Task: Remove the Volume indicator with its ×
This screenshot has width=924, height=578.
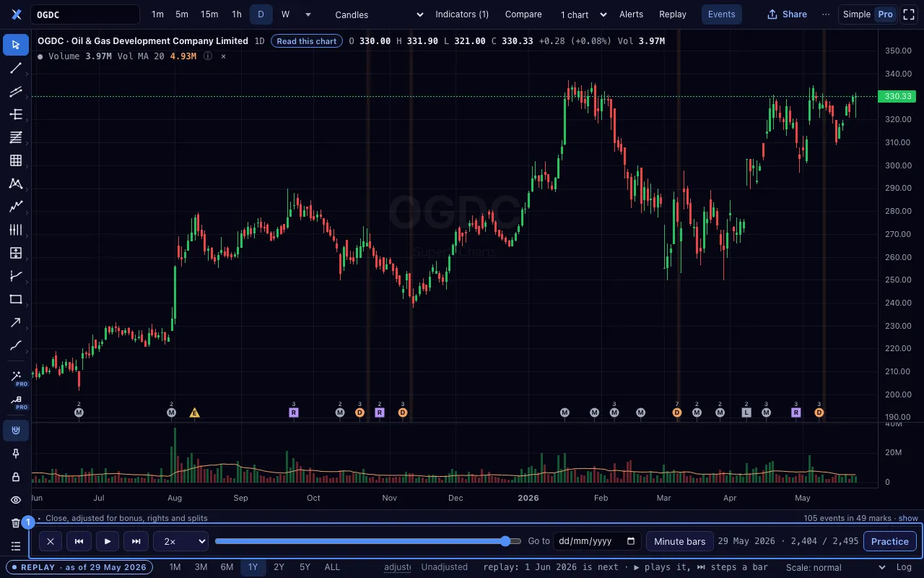Action: click(223, 56)
